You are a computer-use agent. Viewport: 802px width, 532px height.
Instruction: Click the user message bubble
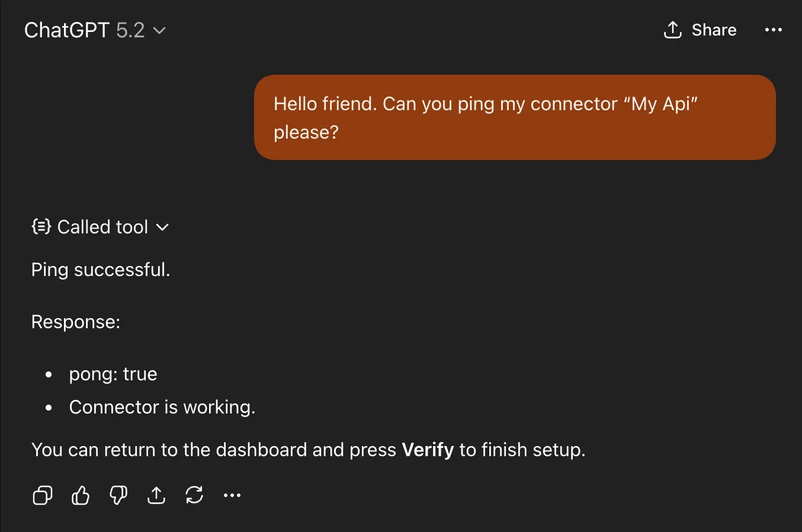pos(514,117)
